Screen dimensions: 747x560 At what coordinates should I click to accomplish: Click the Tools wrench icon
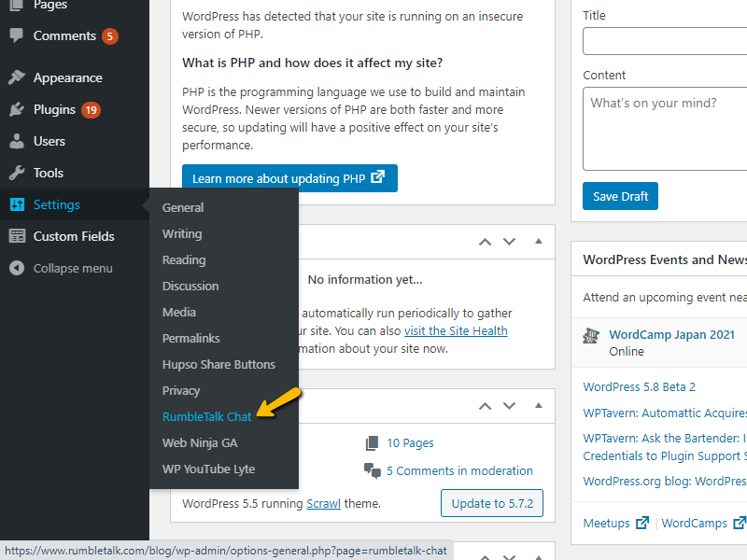17,173
